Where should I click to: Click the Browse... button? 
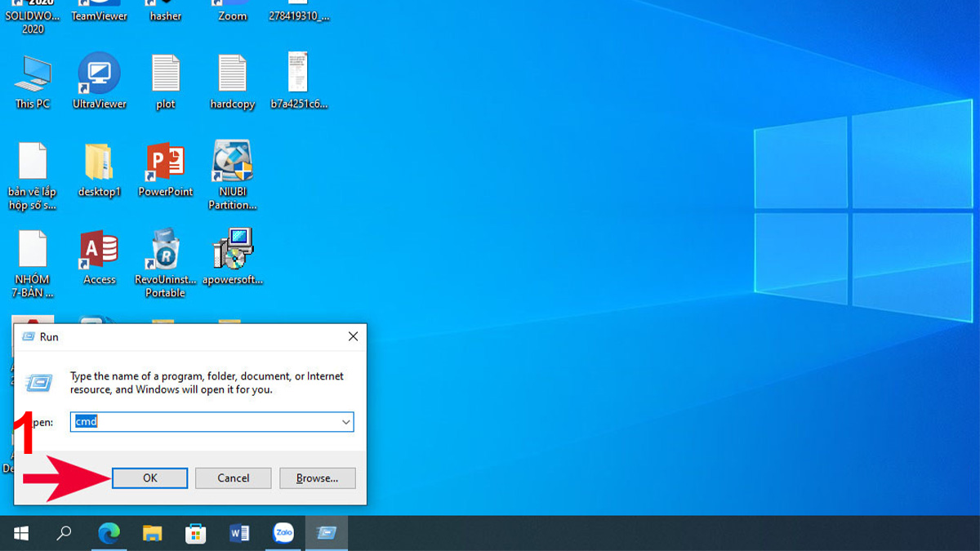[x=317, y=478]
